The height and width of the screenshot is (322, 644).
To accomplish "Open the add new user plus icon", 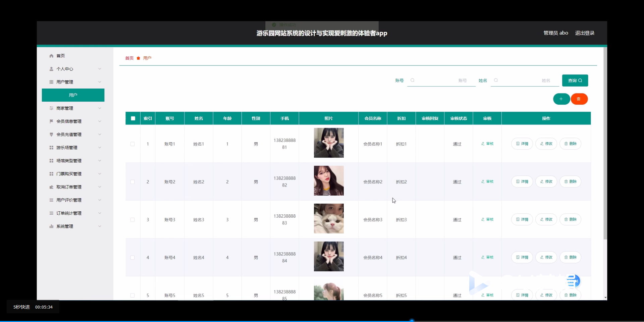I will (561, 99).
